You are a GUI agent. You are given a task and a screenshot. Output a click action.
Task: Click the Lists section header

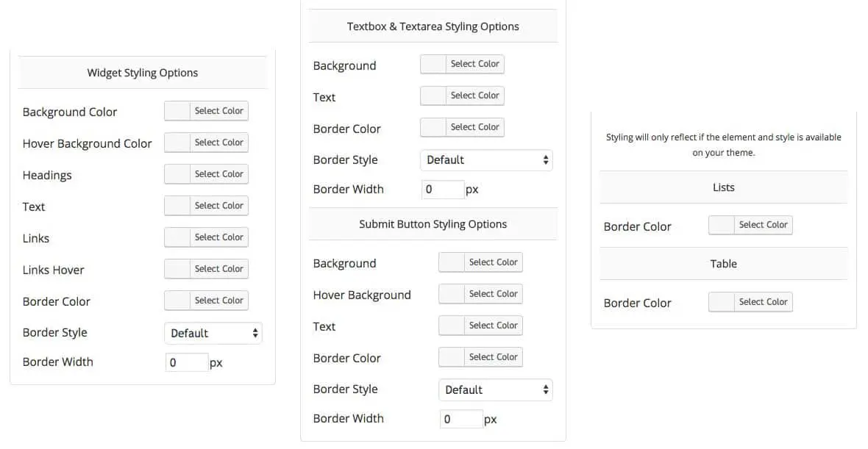[x=724, y=187]
